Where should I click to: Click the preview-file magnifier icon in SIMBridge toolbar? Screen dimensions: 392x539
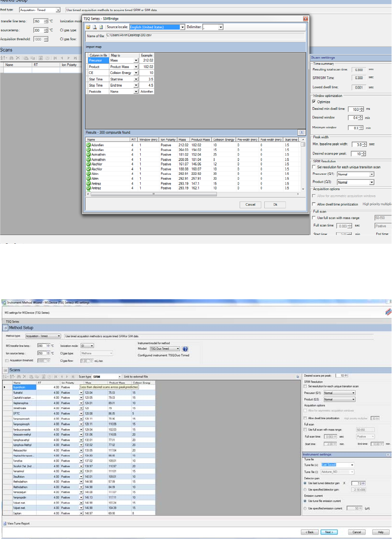coord(95,27)
